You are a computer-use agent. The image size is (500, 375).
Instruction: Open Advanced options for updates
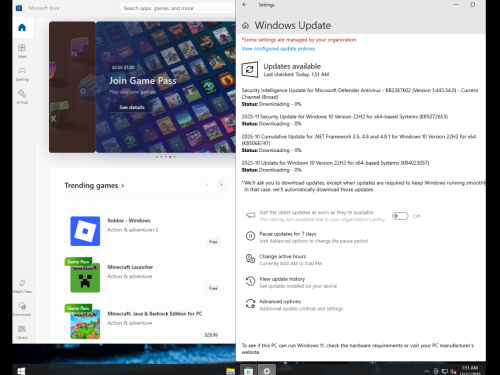(x=280, y=302)
